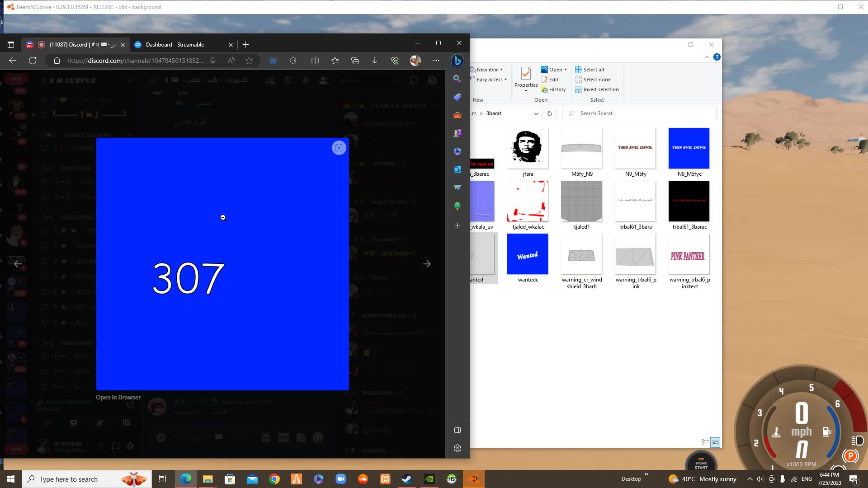Click the Bing Copilot sidebar icon
868x488 pixels.
coord(457,61)
